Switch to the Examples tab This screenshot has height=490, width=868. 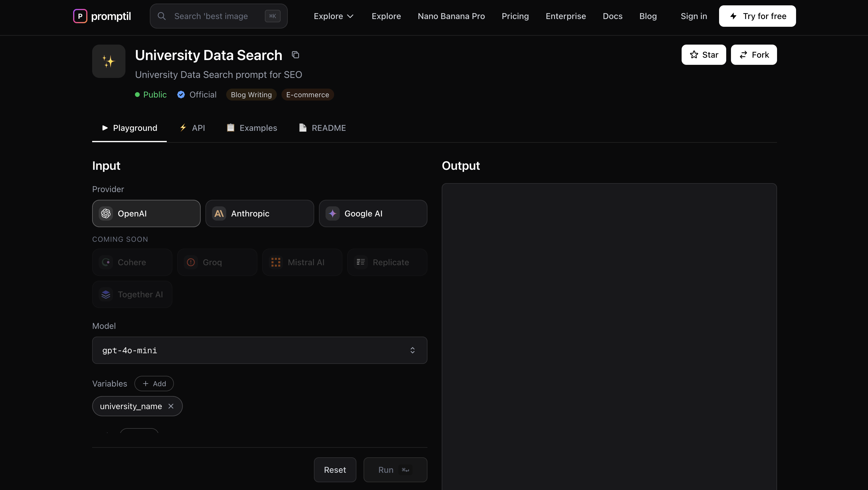(252, 128)
